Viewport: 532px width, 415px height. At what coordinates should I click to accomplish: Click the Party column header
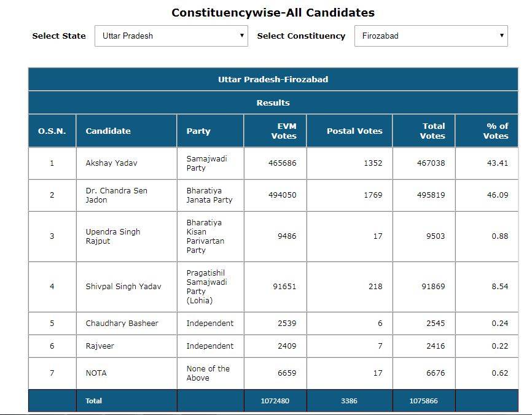coord(198,131)
